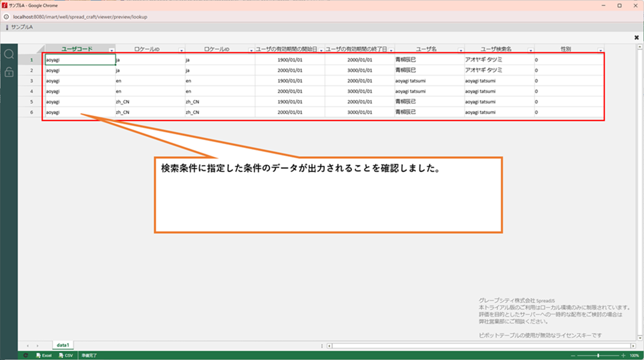Click zoom in plus icon
The image size is (644, 360).
pyautogui.click(x=623, y=355)
